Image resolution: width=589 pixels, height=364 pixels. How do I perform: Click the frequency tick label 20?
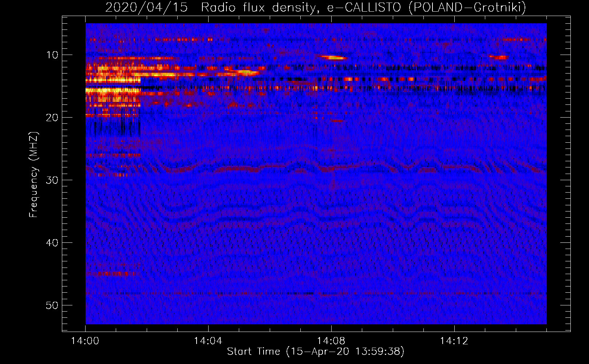coord(52,118)
